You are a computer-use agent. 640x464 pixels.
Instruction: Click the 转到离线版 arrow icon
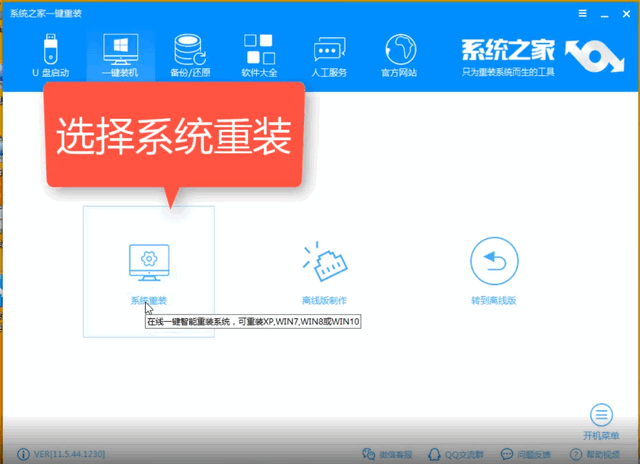495,260
